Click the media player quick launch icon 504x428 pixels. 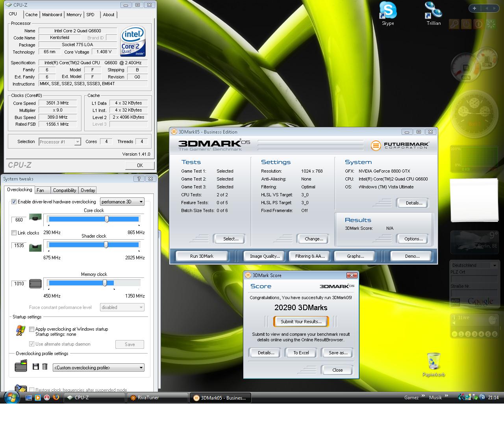38,398
